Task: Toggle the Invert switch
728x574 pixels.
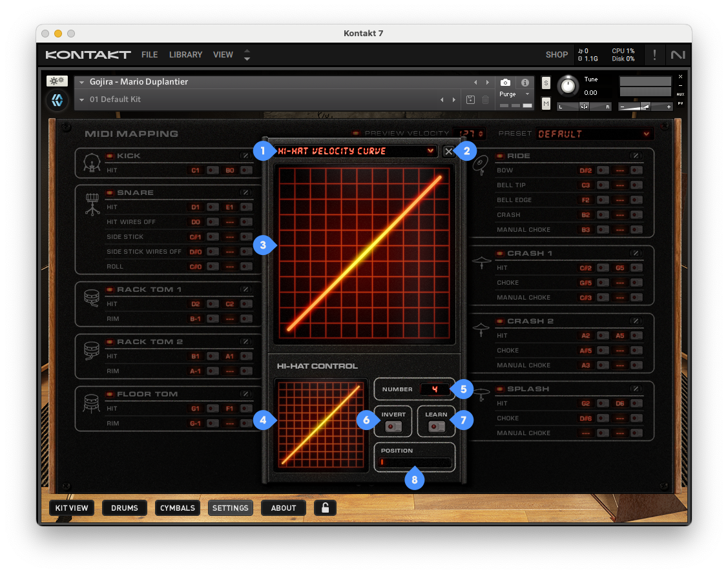Action: pos(393,427)
